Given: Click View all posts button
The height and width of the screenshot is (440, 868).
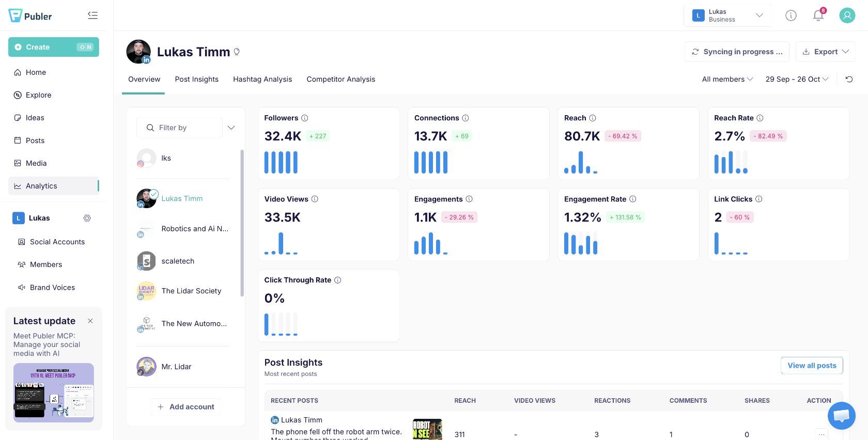Looking at the screenshot, I should coord(812,366).
